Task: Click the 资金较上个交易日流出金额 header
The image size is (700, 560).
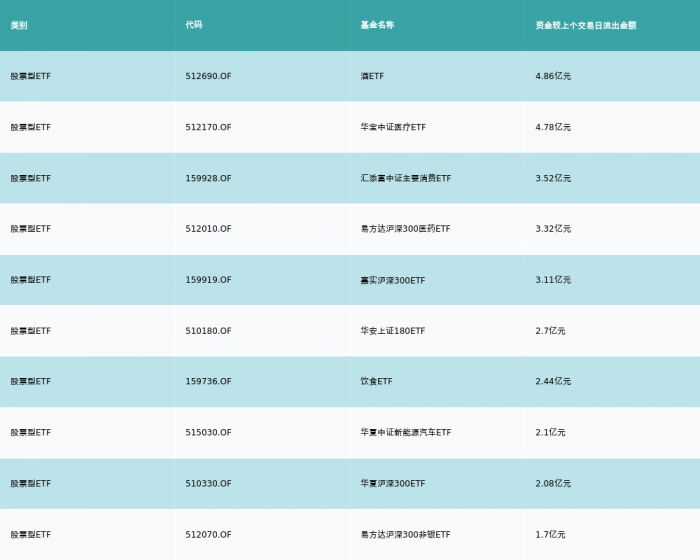Action: (586, 25)
